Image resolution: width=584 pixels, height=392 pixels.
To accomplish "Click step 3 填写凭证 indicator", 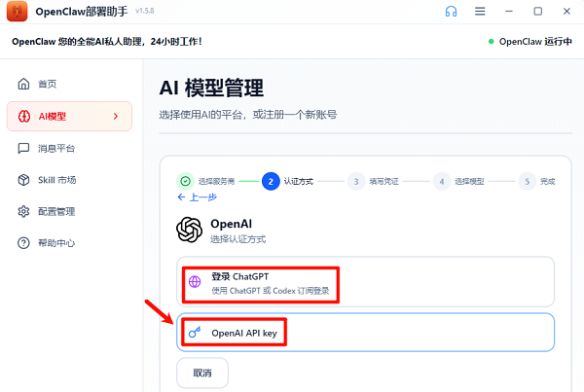I will (356, 181).
